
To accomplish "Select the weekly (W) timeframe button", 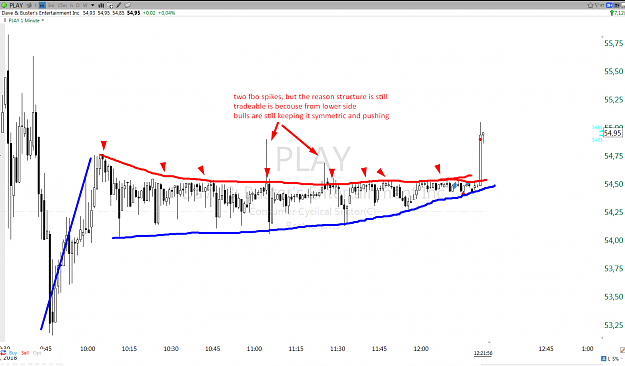I will (x=85, y=5).
